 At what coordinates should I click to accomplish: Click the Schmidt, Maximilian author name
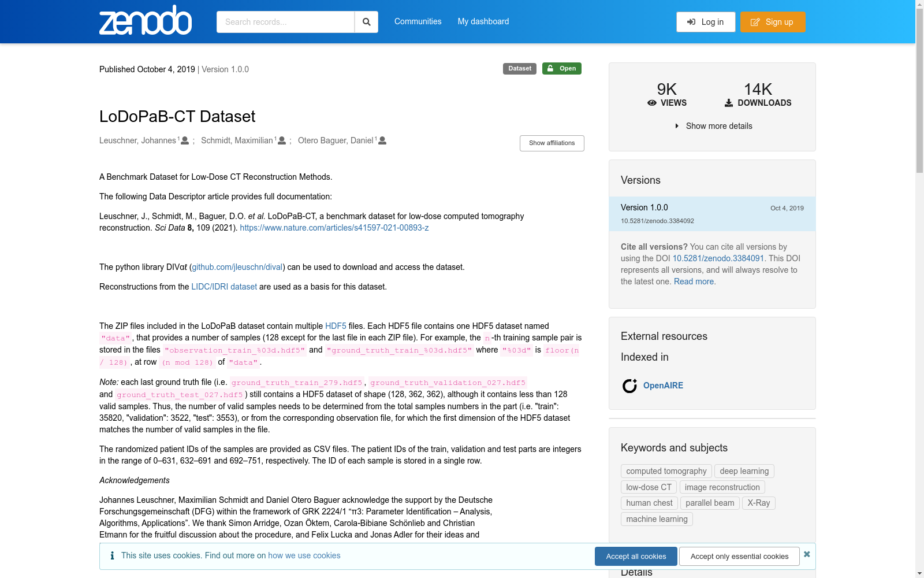pos(237,140)
